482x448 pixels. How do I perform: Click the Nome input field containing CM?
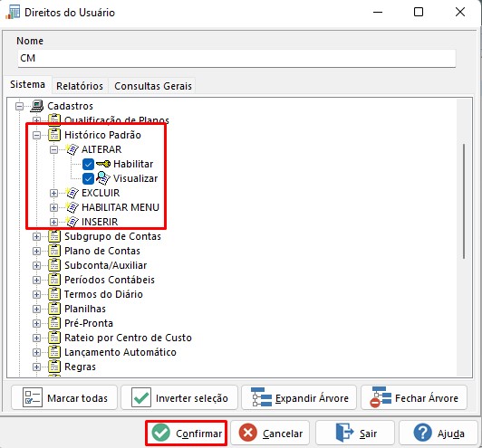point(236,58)
